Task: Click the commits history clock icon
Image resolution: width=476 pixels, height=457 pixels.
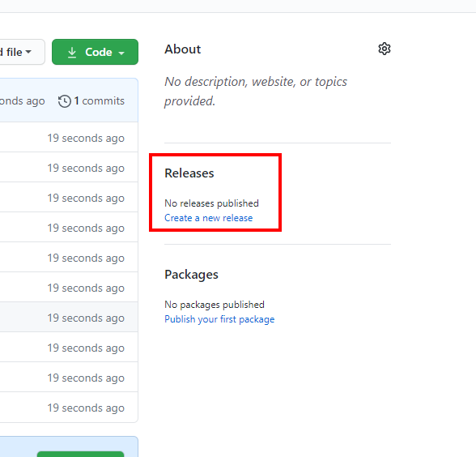Action: coord(65,101)
